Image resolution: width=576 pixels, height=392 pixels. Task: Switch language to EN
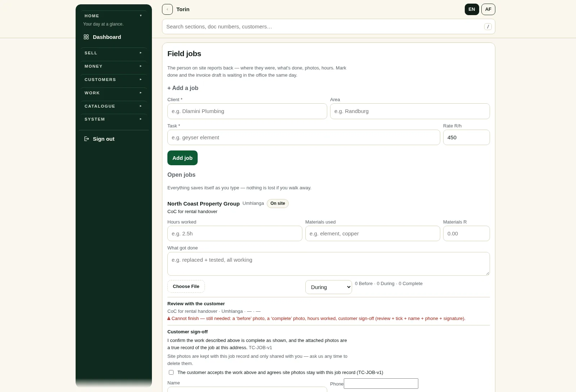click(472, 9)
